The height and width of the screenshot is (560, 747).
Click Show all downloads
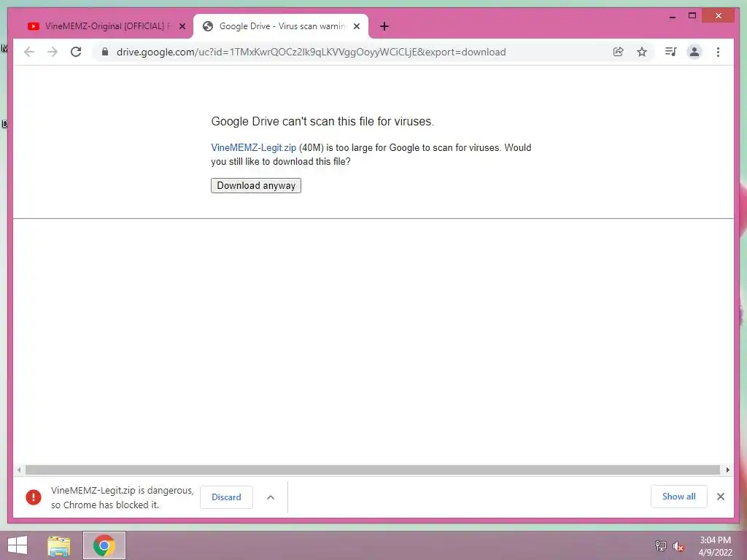point(679,497)
